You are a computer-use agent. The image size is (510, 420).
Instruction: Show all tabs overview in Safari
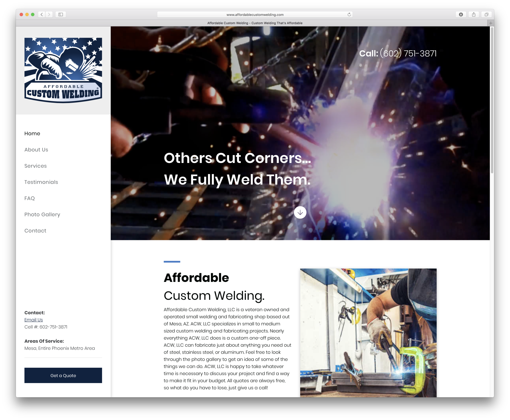486,15
